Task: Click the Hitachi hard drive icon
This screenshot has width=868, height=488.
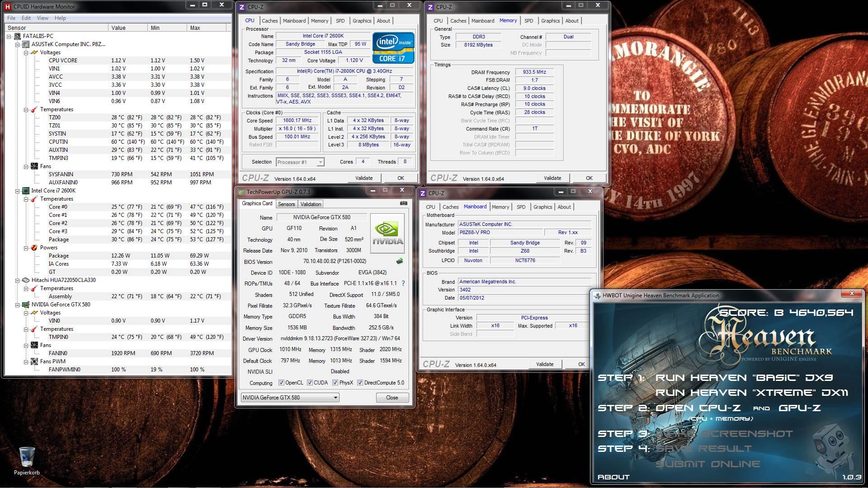Action: click(x=26, y=280)
